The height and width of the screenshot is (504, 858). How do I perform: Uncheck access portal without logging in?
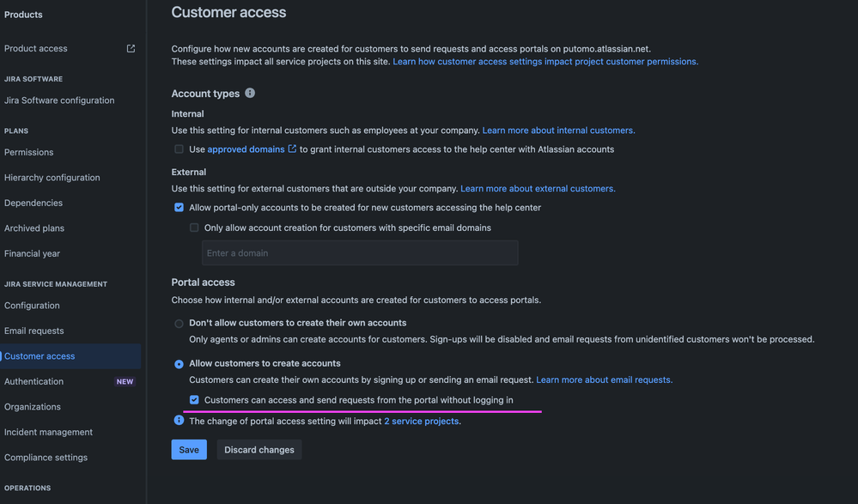pyautogui.click(x=194, y=400)
